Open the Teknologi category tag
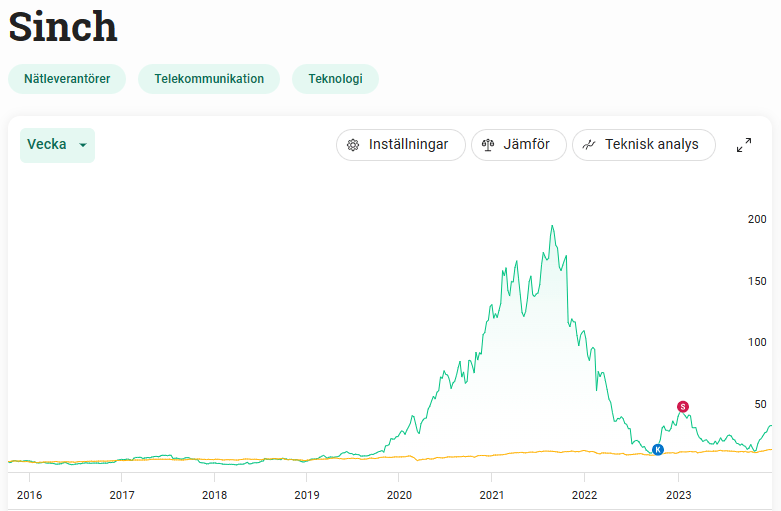 [x=335, y=79]
